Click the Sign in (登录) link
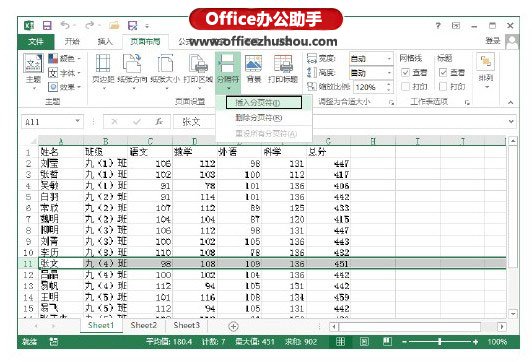 click(x=493, y=41)
